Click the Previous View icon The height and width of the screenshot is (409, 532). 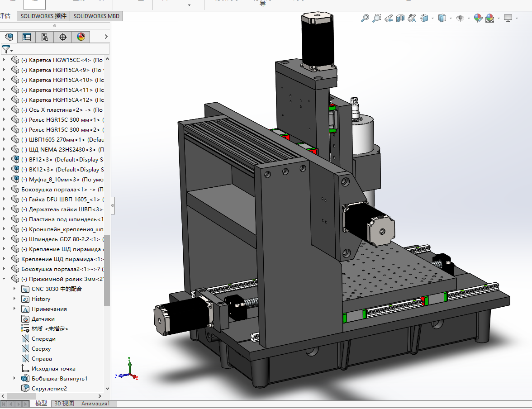click(x=388, y=18)
